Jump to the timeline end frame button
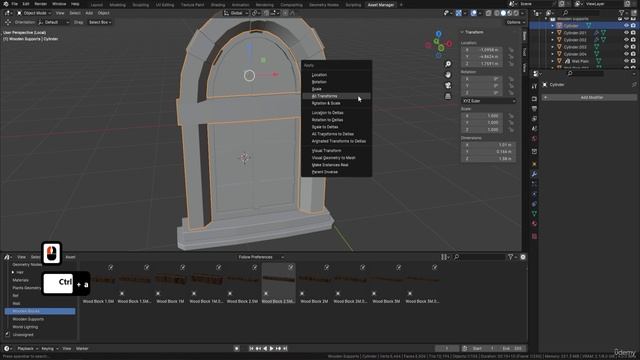The height and width of the screenshot is (360, 640). tap(285, 349)
